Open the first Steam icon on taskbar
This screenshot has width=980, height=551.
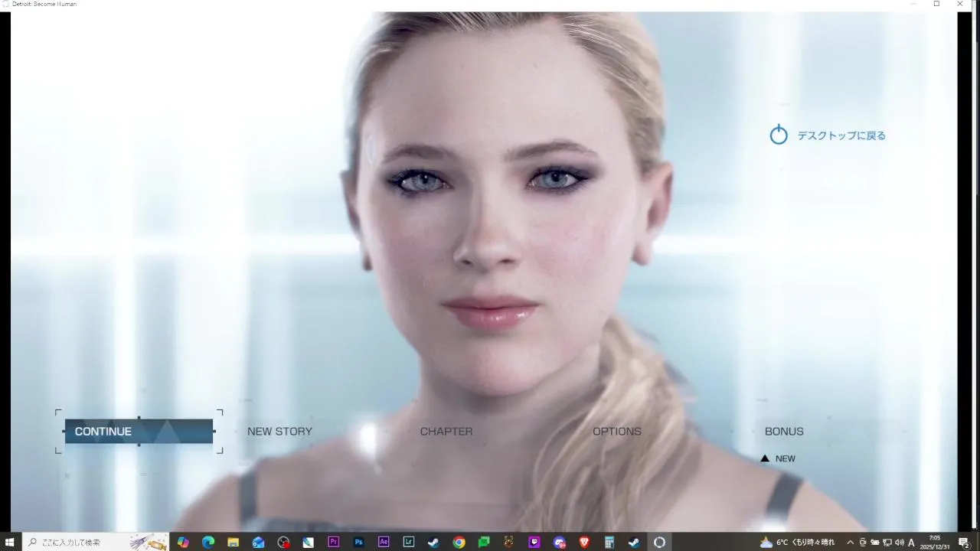(x=433, y=543)
